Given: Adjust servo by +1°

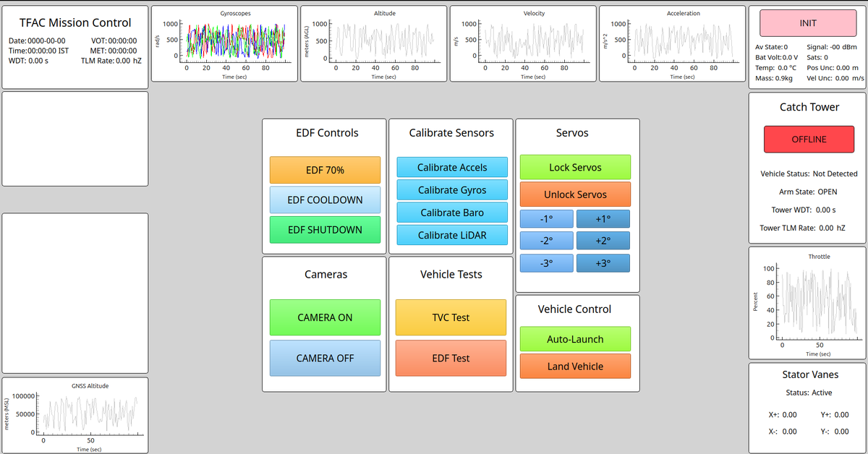Looking at the screenshot, I should (603, 218).
